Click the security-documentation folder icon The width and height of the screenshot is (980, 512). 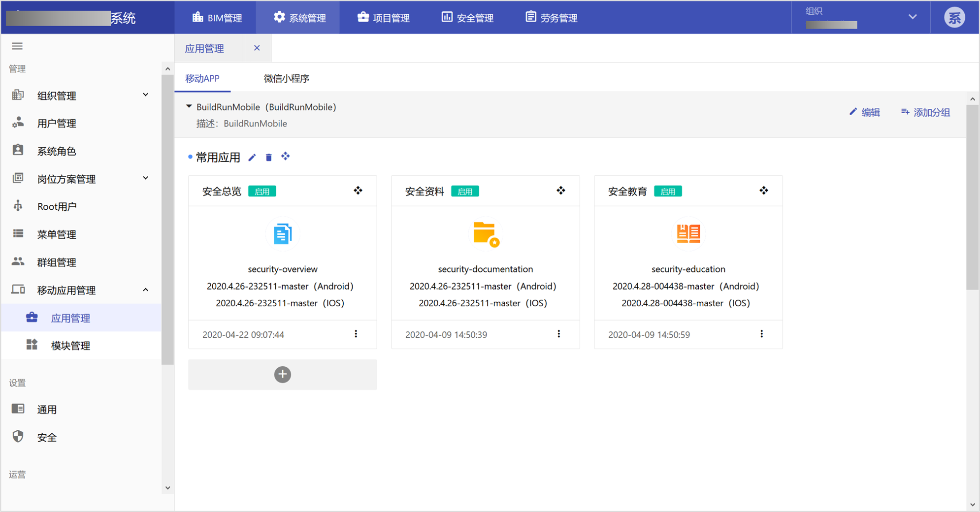(486, 234)
